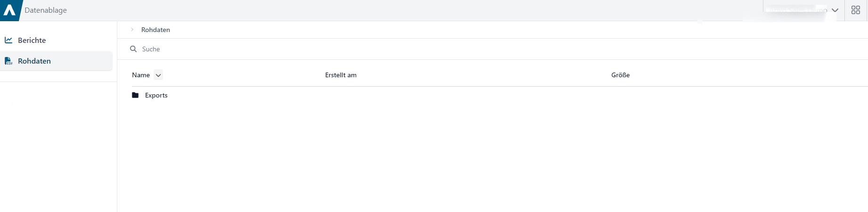Click the Rohdaten breadcrumb link
Viewport: 868px width, 212px height.
click(156, 30)
